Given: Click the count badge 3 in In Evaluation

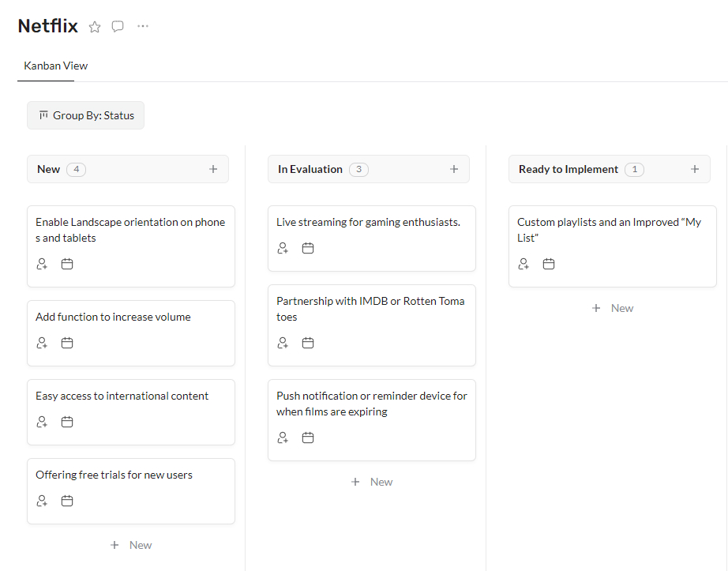Looking at the screenshot, I should coord(359,170).
